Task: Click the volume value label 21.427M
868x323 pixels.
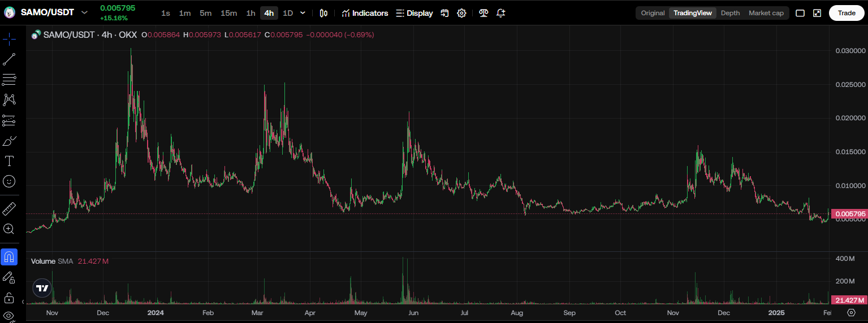Action: click(x=849, y=300)
